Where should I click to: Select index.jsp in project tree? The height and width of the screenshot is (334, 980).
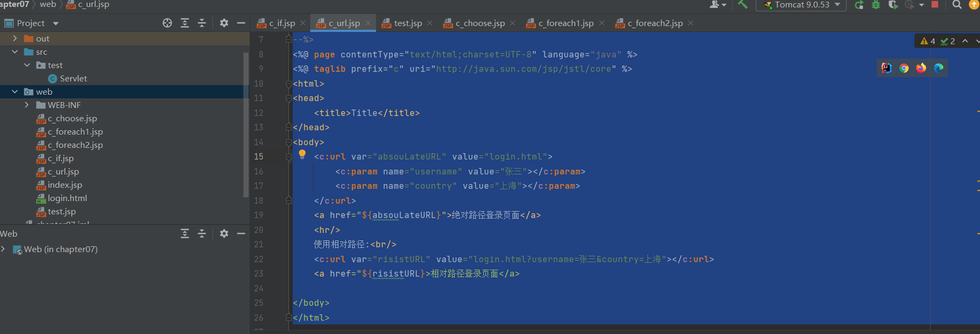point(65,185)
